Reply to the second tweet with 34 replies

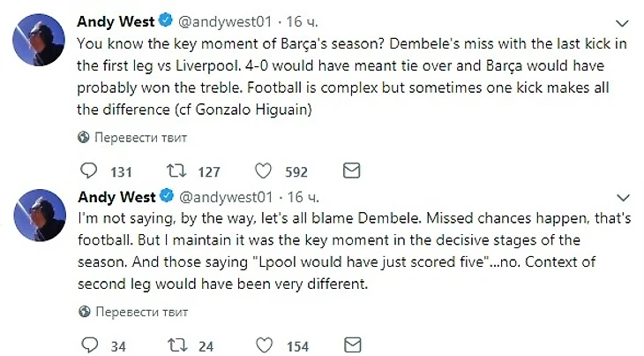coord(87,345)
